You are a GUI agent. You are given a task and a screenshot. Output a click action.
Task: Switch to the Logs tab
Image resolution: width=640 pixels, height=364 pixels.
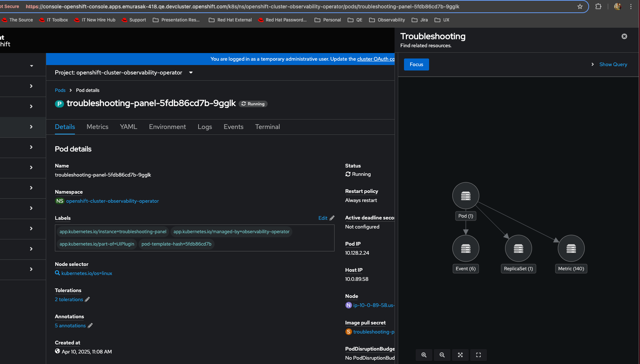pyautogui.click(x=205, y=127)
